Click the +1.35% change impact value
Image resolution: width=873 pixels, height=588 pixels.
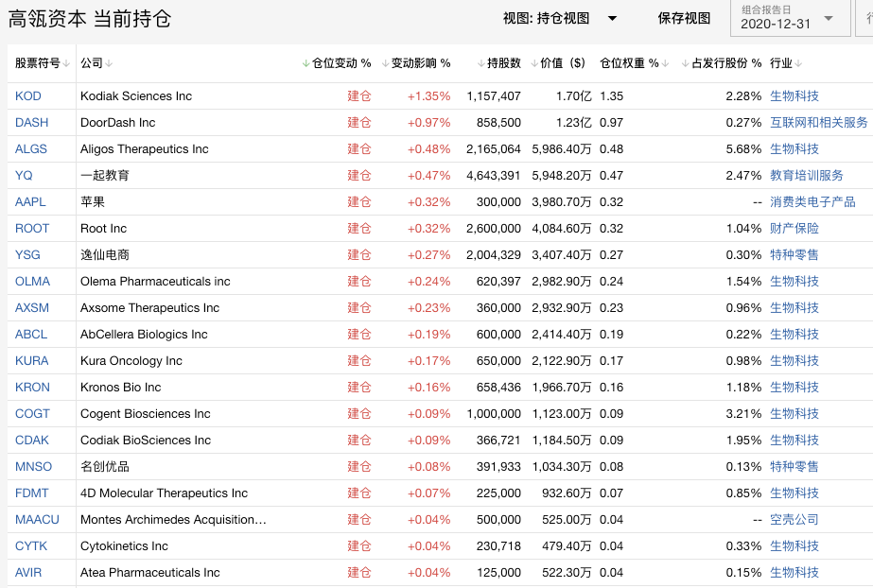pyautogui.click(x=428, y=96)
